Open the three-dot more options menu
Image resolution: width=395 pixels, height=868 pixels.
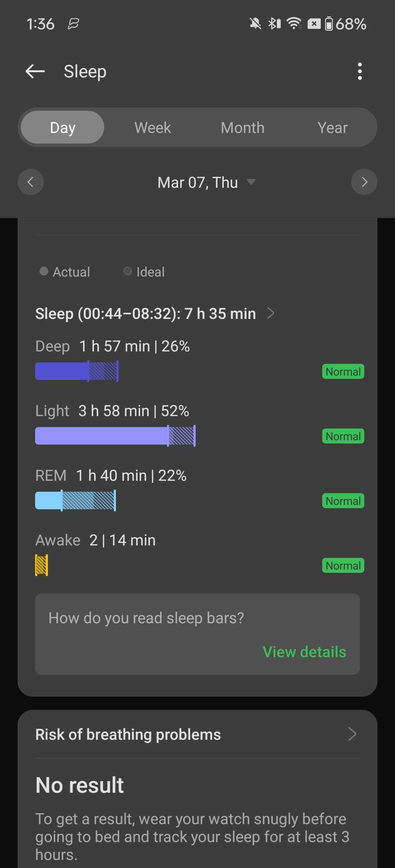360,71
